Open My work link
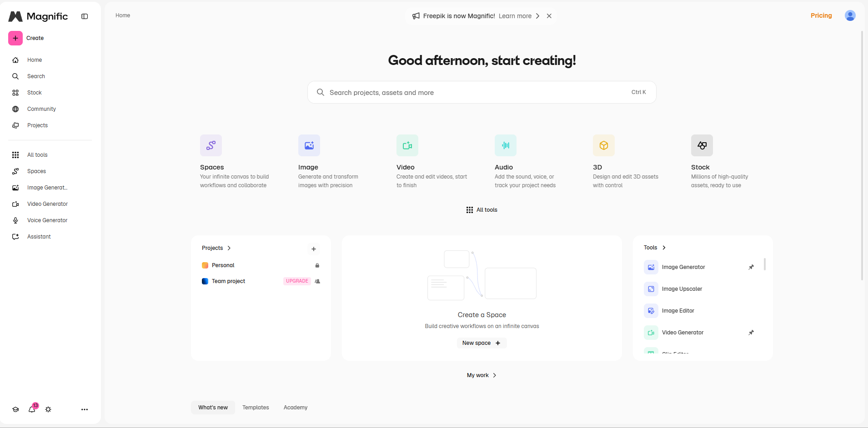The image size is (868, 428). click(482, 375)
